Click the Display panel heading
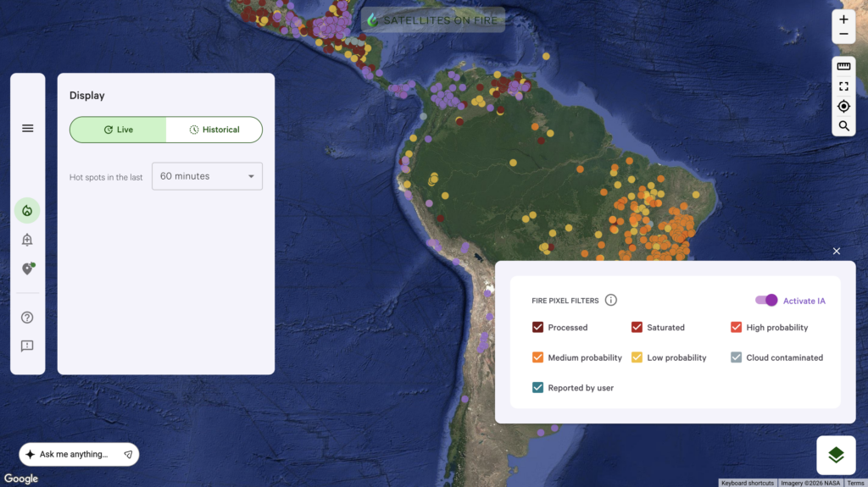Screen dimensions: 868x487 (87, 95)
